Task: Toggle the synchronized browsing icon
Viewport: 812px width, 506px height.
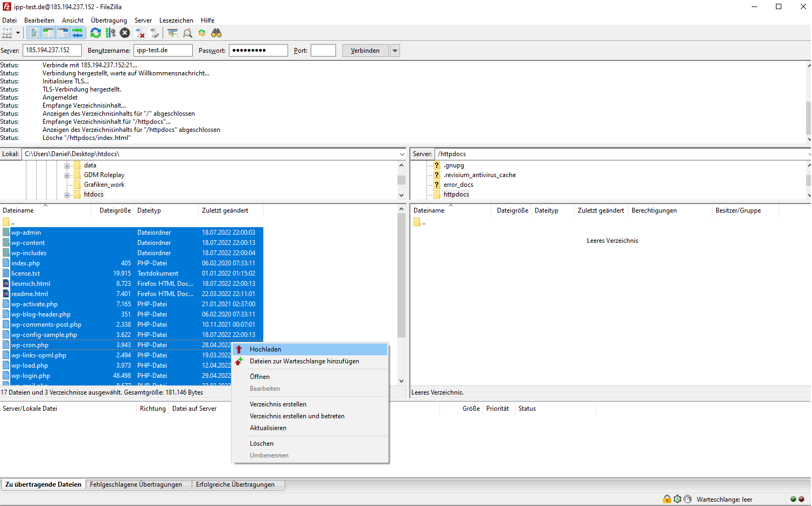Action: tap(202, 33)
